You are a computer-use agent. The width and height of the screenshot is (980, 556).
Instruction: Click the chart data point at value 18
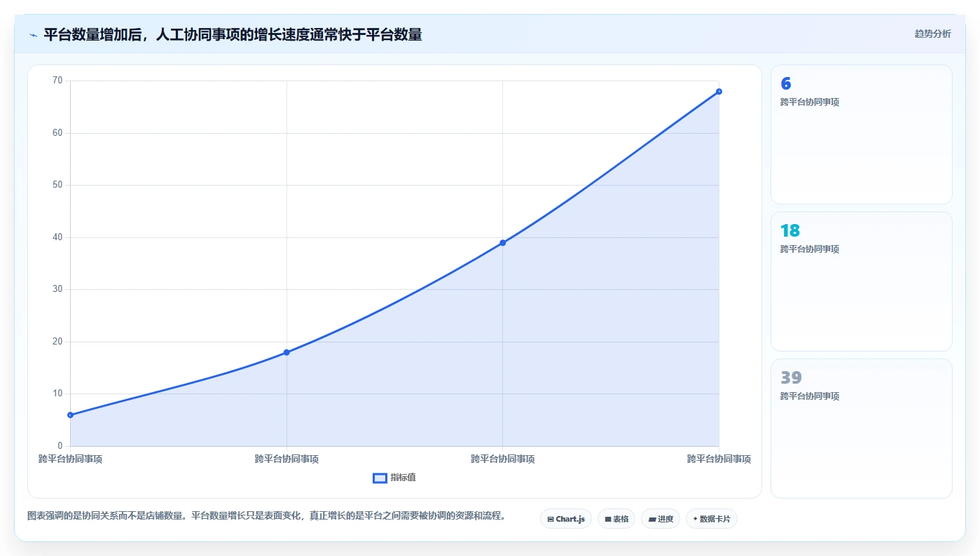pyautogui.click(x=287, y=352)
